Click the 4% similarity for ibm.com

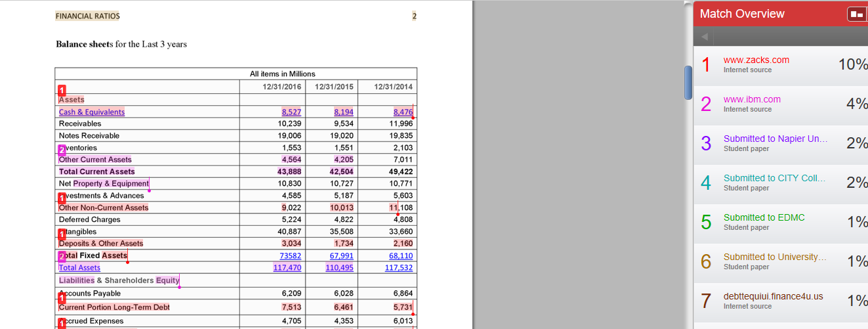(x=857, y=104)
